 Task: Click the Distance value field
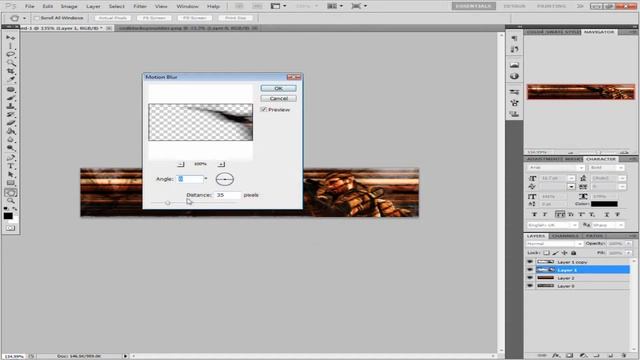[228, 195]
